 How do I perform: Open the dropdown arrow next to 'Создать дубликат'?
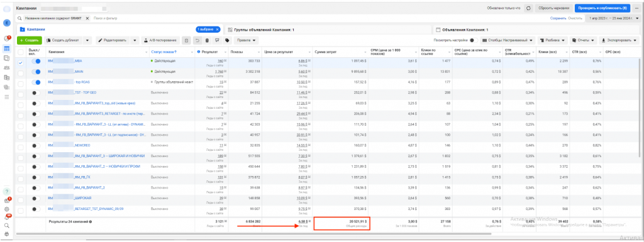coord(87,40)
